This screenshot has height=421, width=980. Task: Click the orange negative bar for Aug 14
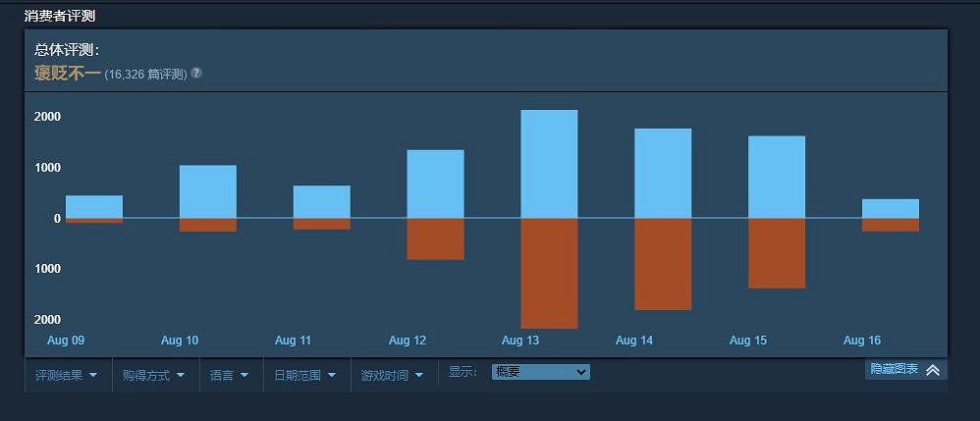coord(663,264)
